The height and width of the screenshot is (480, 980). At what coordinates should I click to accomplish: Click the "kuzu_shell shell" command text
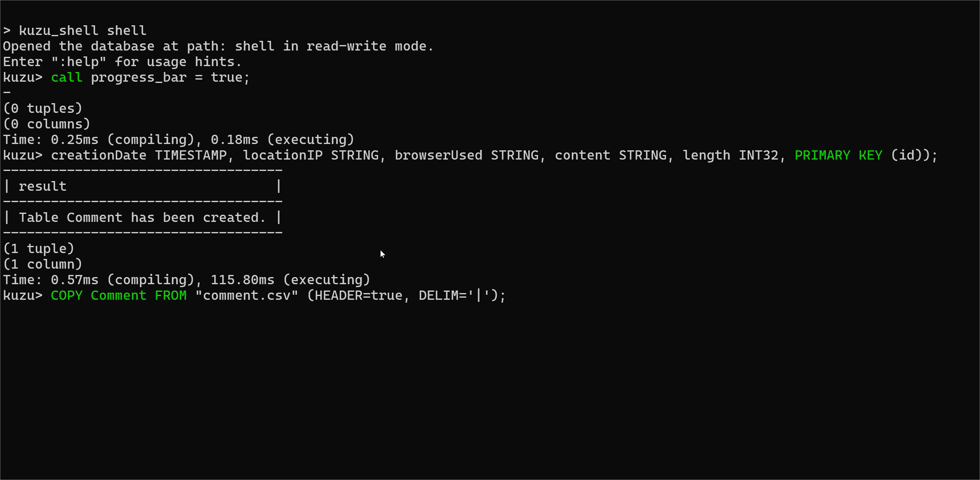click(83, 31)
